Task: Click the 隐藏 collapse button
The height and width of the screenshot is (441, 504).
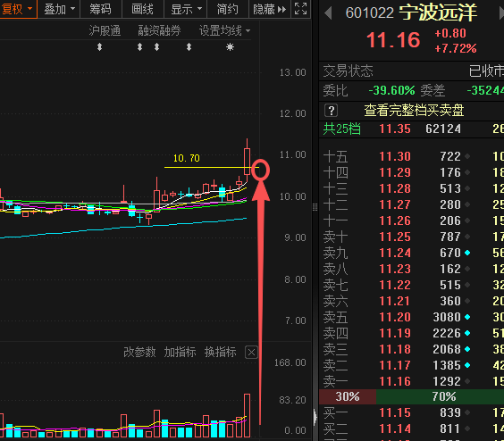Action: [269, 9]
